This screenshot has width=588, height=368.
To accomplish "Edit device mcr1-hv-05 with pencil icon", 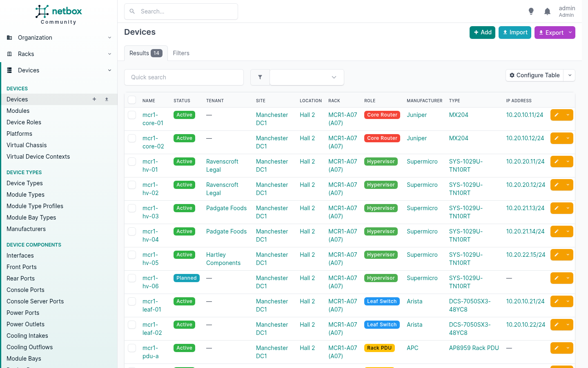I will tap(557, 255).
